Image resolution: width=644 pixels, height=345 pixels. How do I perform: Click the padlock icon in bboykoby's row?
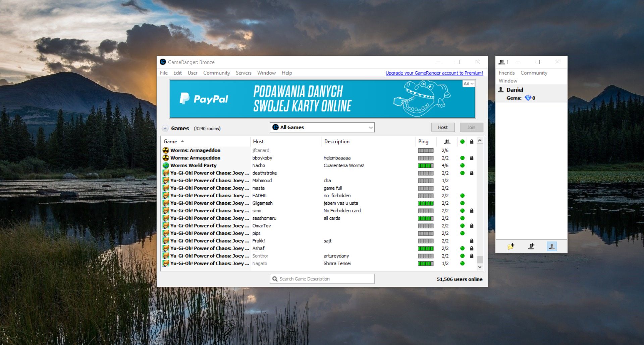472,158
